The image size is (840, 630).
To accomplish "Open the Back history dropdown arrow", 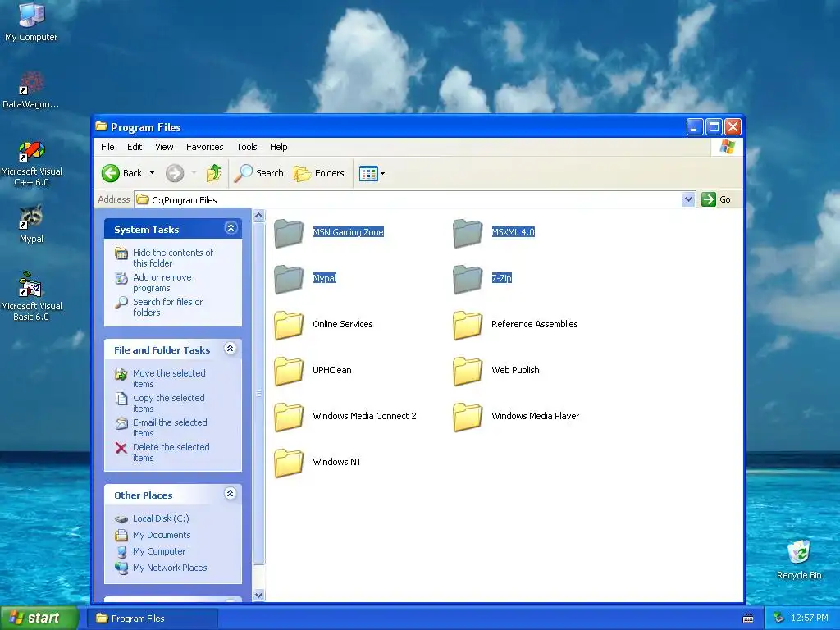I will pos(152,173).
